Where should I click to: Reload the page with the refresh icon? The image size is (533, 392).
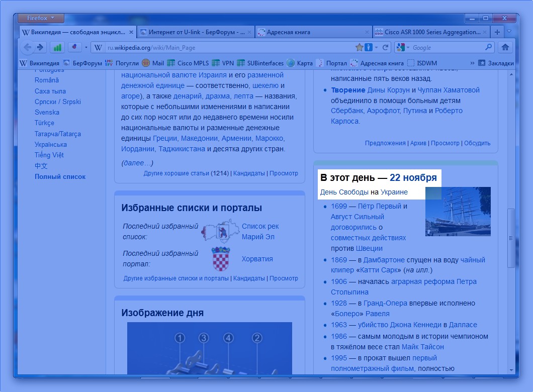386,47
